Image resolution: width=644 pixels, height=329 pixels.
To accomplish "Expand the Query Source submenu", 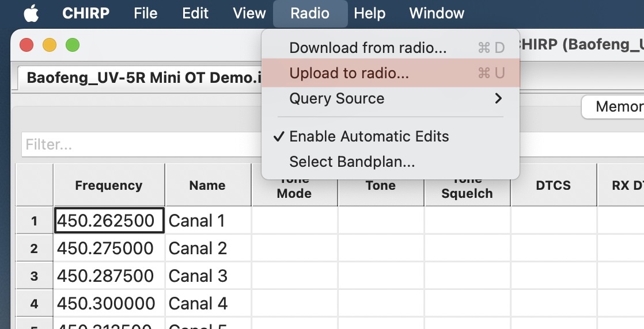I will pyautogui.click(x=391, y=98).
